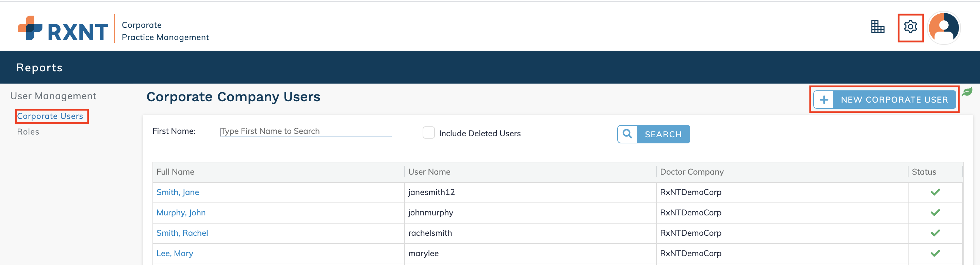Click Status column header
Viewport: 980px width, 265px height.
pyautogui.click(x=924, y=172)
